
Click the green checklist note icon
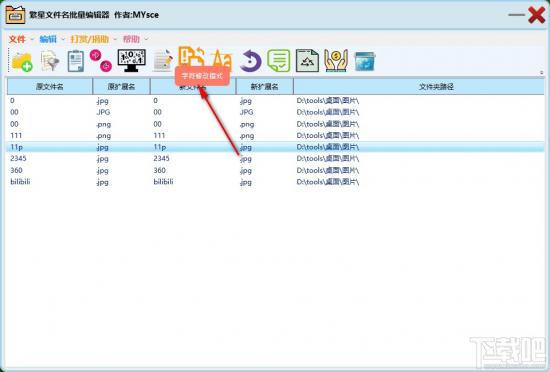tap(279, 61)
